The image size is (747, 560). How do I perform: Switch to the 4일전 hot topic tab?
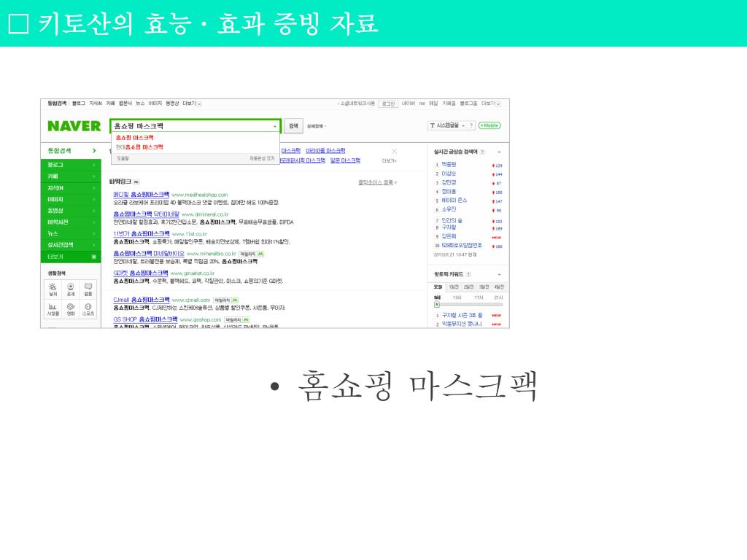coord(499,287)
